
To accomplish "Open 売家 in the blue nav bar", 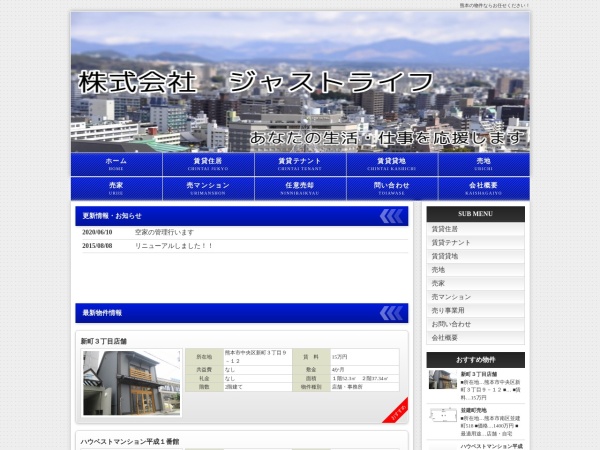I will point(116,189).
